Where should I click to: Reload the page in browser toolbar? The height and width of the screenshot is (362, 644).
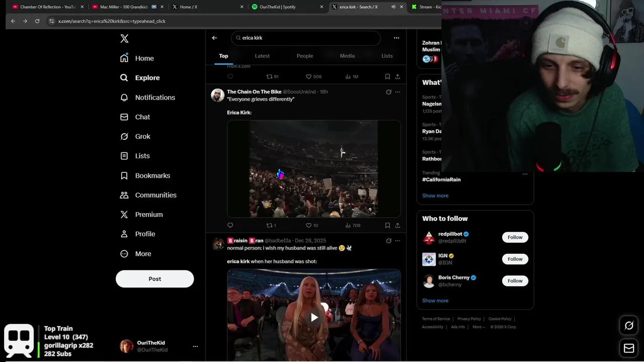tap(37, 21)
